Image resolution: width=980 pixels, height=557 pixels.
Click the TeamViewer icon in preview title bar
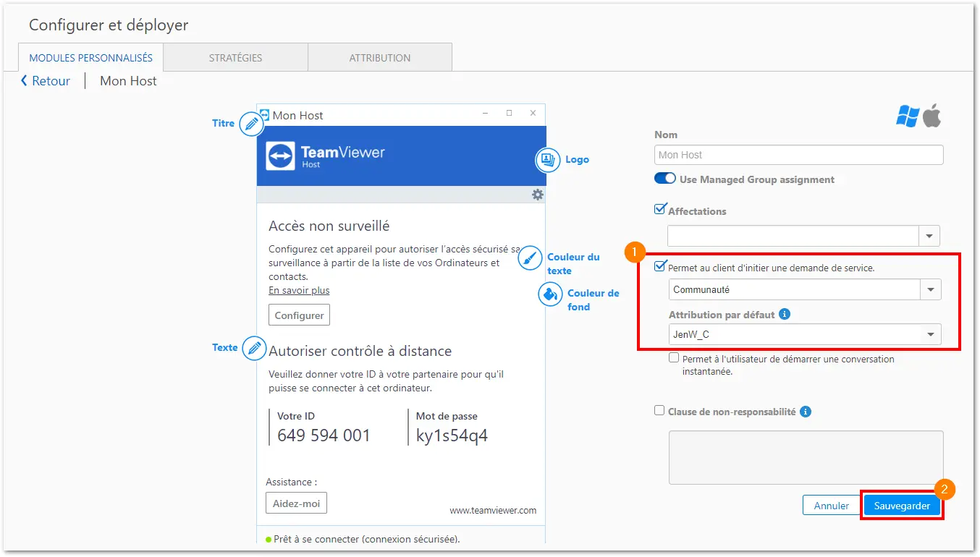coord(264,114)
